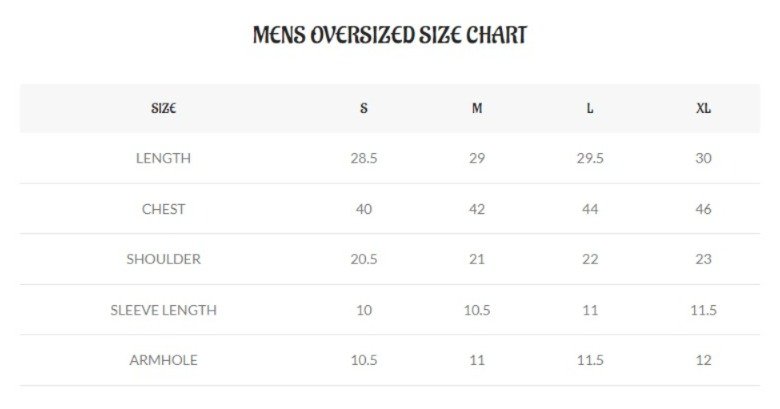Select the SIZE column header
The height and width of the screenshot is (409, 780).
click(x=164, y=108)
